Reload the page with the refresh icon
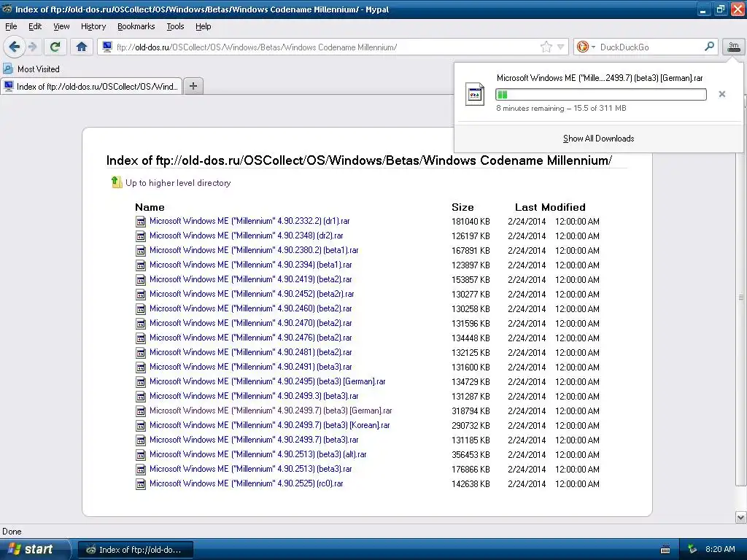The height and width of the screenshot is (560, 747). [x=55, y=47]
